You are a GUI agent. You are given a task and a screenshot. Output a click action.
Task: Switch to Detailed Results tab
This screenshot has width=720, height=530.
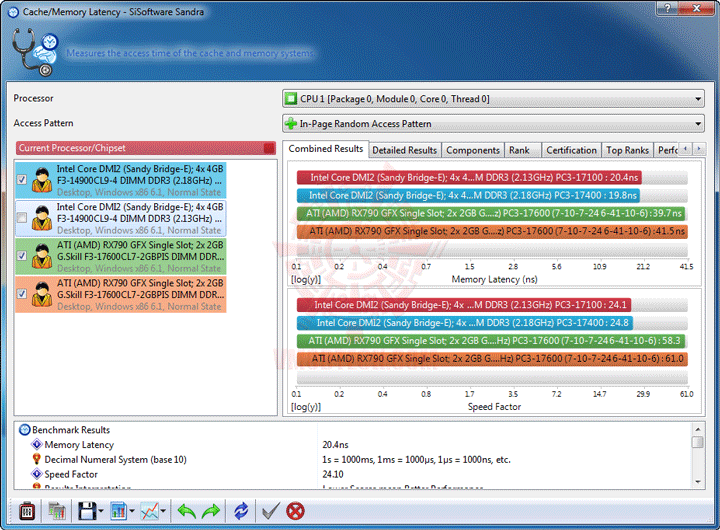pyautogui.click(x=405, y=150)
